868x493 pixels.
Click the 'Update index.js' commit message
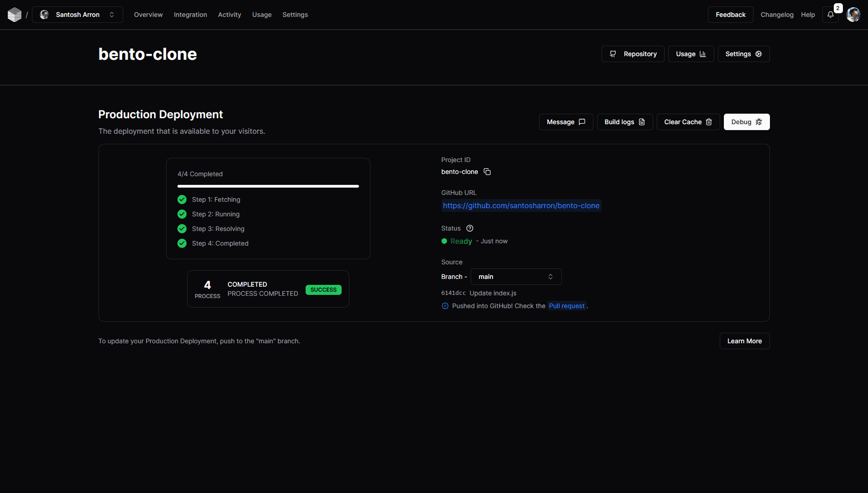[493, 293]
